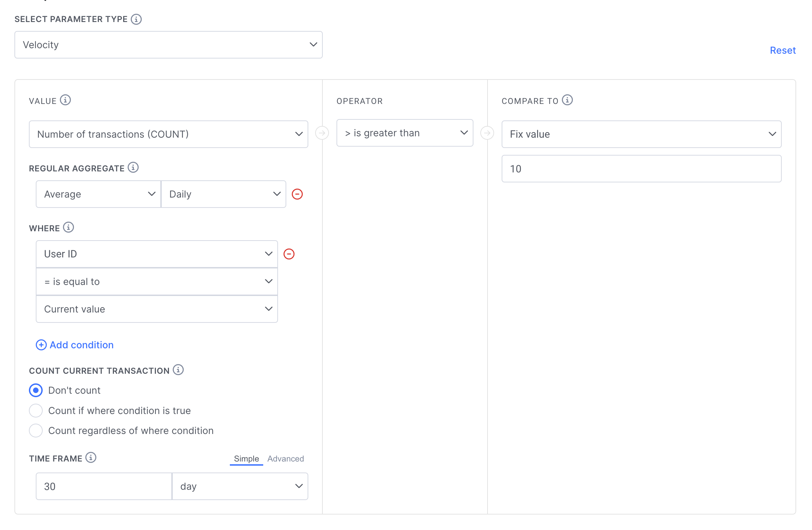Image resolution: width=812 pixels, height=530 pixels.
Task: Click info icon beside WHERE label
Action: [68, 227]
